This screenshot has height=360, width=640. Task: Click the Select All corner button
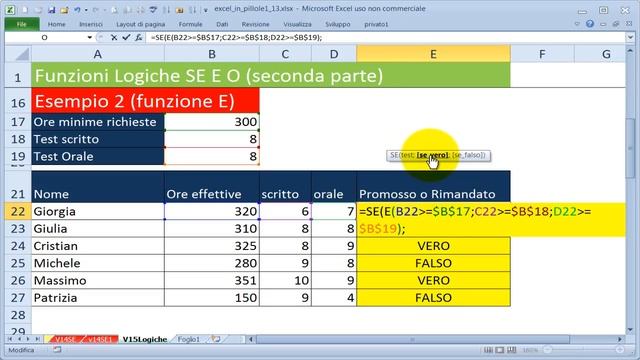18,54
